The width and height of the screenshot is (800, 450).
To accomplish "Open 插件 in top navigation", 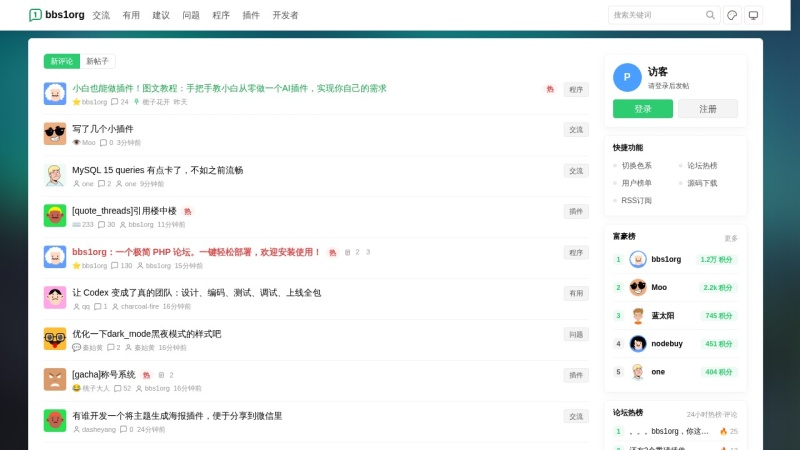I will point(251,15).
